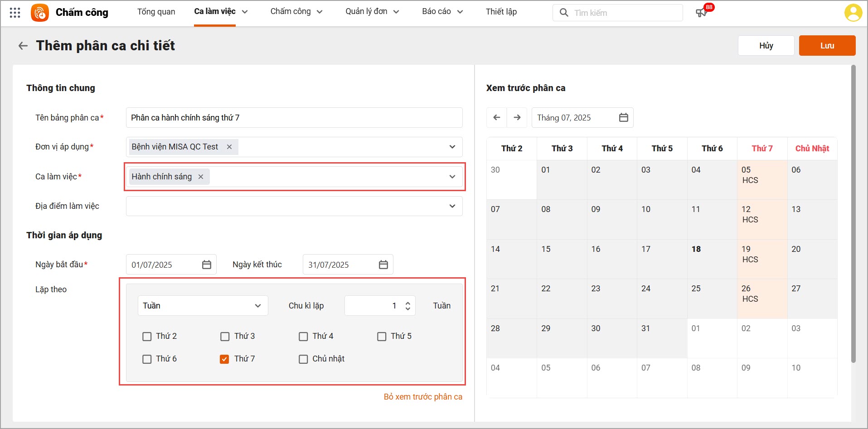
Task: Go to previous month in preview calendar
Action: (x=497, y=118)
